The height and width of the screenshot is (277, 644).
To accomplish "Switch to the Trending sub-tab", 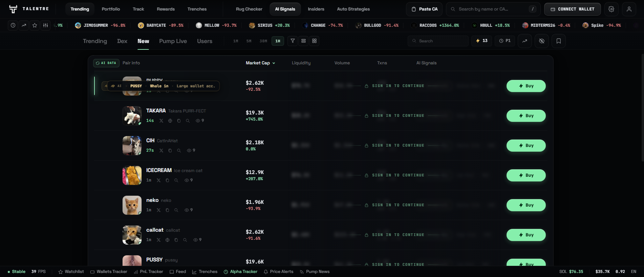I will pos(95,41).
